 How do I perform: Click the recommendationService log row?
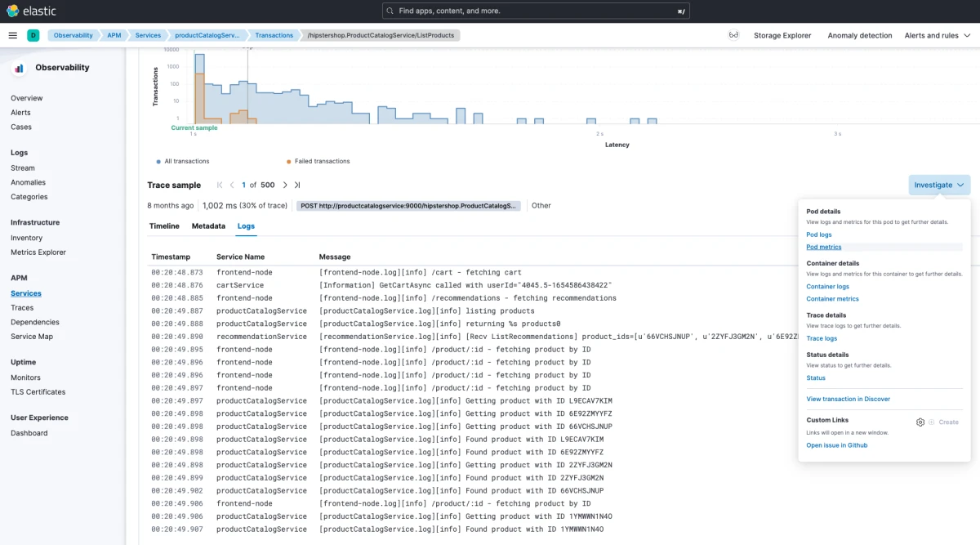pyautogui.click(x=472, y=337)
